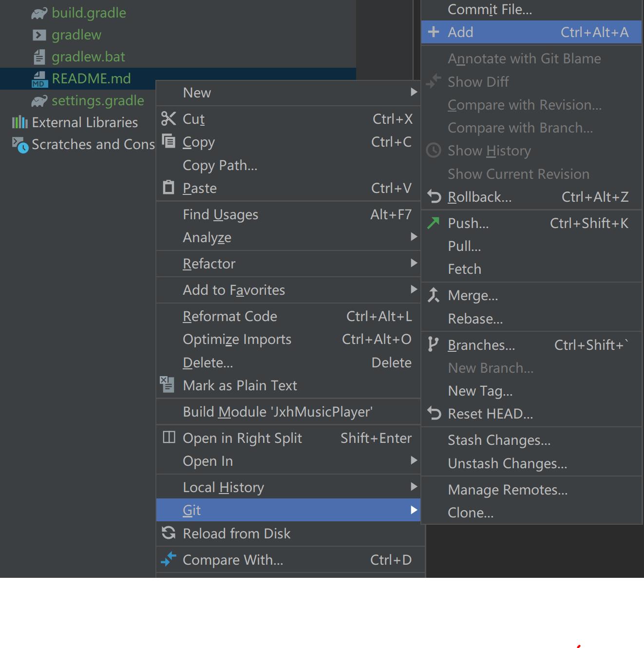
Task: Choose Reformat Code menu entry
Action: [288, 316]
